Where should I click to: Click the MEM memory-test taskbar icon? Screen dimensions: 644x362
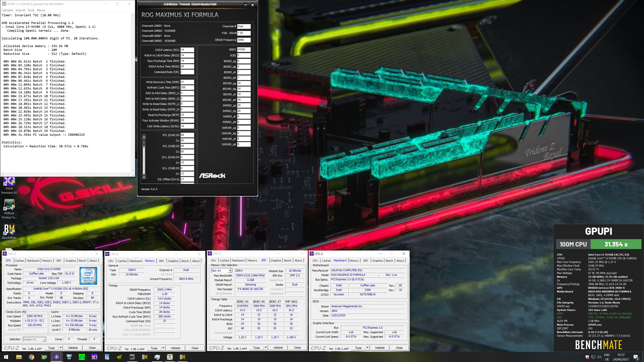(132, 357)
